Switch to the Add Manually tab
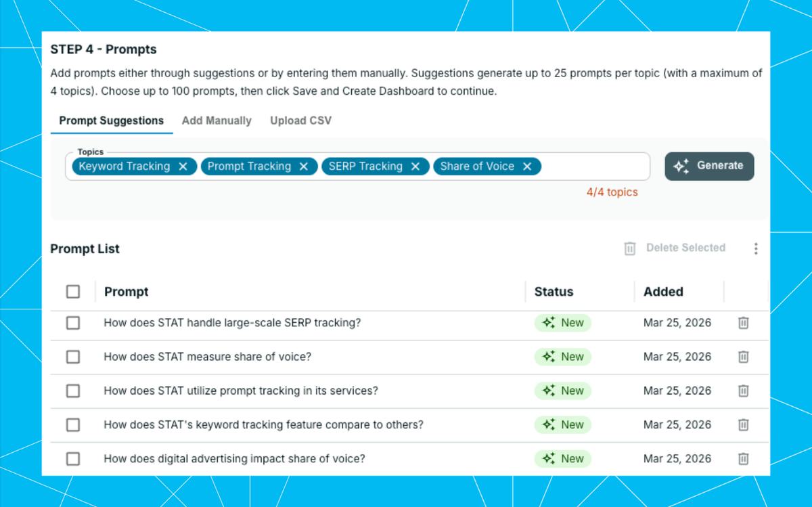Viewport: 812px width, 507px height. pyautogui.click(x=217, y=120)
